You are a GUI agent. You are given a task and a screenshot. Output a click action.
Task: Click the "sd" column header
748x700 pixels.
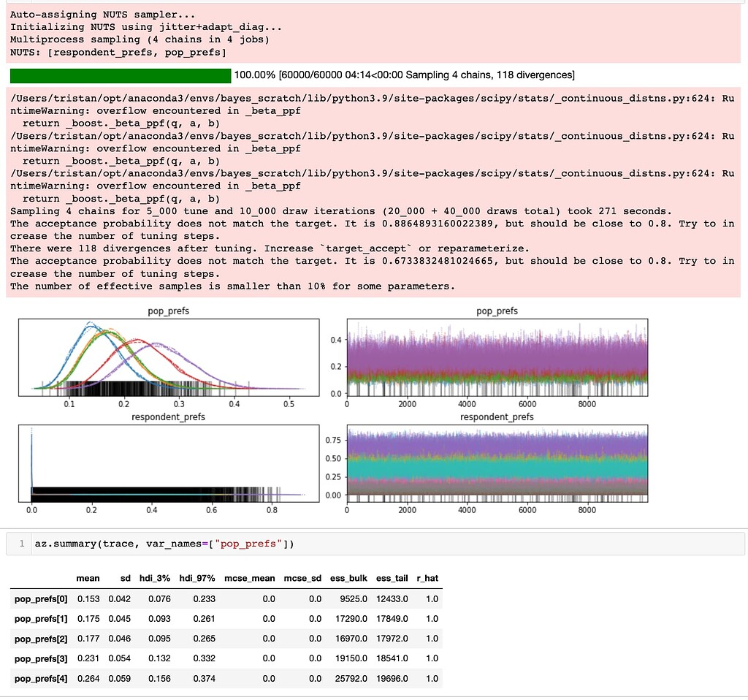coord(125,578)
